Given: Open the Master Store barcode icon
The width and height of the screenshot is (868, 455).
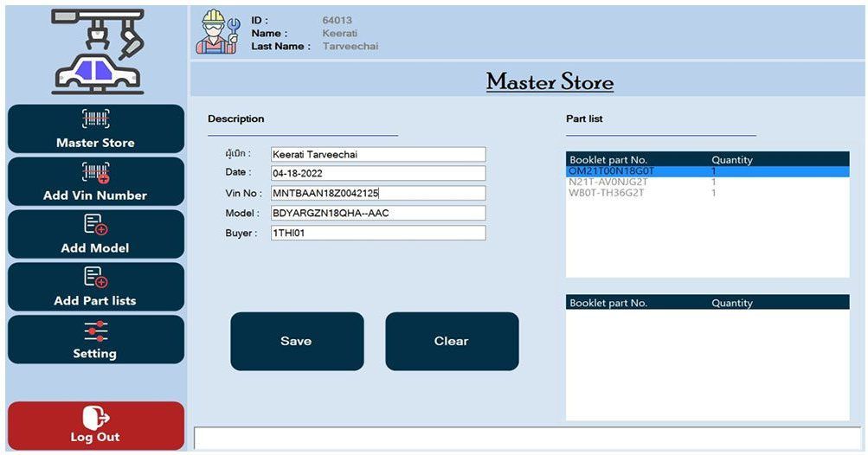Looking at the screenshot, I should [96, 119].
